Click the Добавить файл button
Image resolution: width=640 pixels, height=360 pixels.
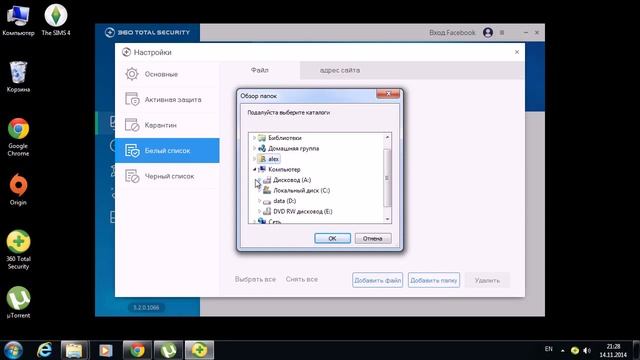pyautogui.click(x=378, y=280)
